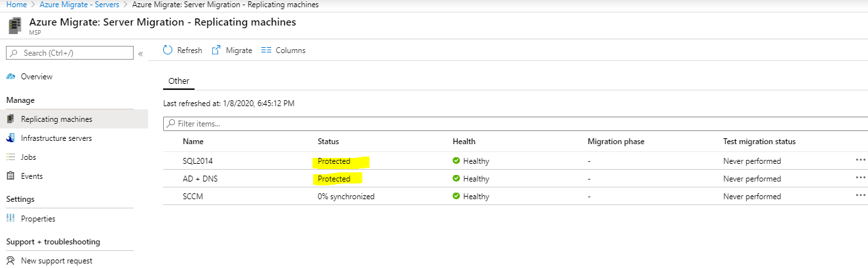Click the Azure Migrate - Servers breadcrumb link
The width and height of the screenshot is (868, 268).
pyautogui.click(x=79, y=5)
